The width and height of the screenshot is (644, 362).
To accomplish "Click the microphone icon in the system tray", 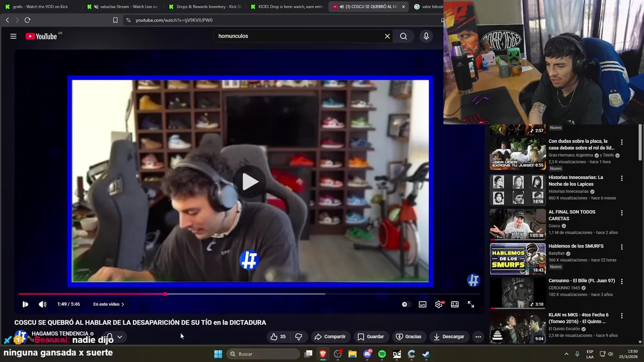I will click(577, 354).
